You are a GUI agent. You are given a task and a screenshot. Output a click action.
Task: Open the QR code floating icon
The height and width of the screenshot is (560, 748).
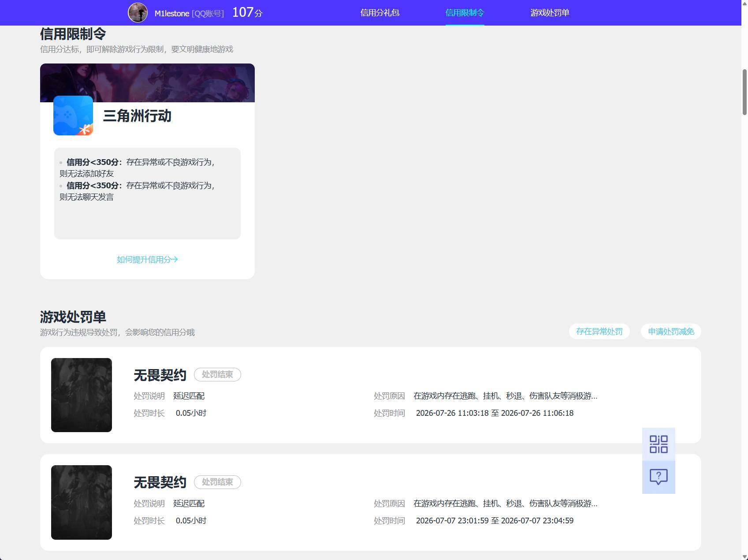pos(659,444)
